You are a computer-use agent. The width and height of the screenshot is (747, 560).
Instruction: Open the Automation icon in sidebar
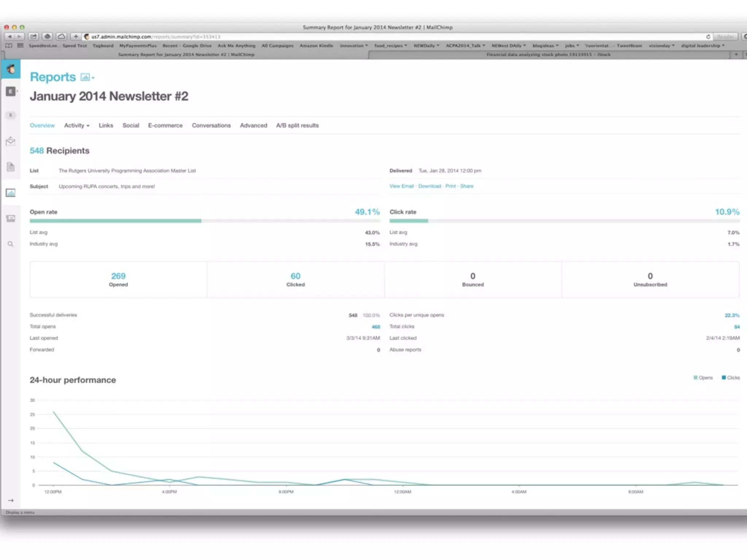[11, 218]
